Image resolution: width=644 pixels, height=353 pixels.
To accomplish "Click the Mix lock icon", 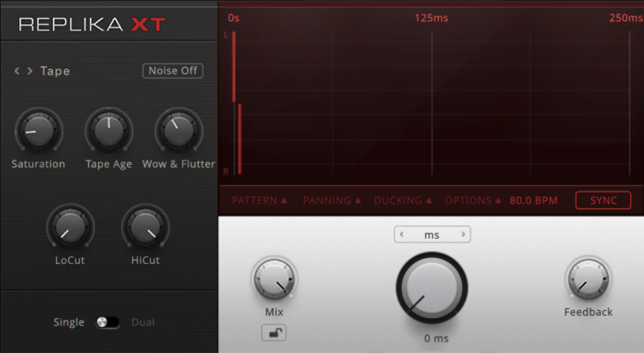I will 274,333.
